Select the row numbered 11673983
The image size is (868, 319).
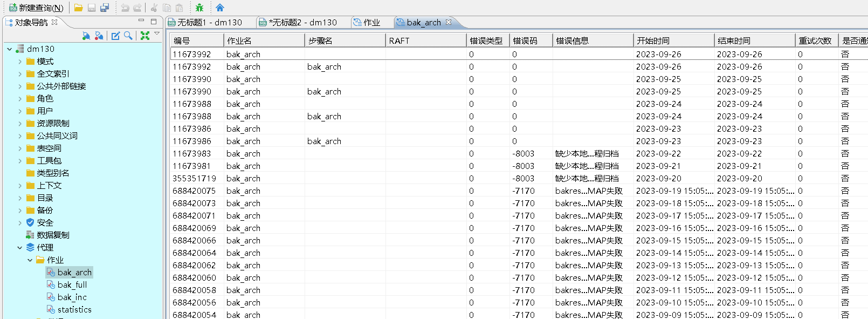(x=519, y=154)
